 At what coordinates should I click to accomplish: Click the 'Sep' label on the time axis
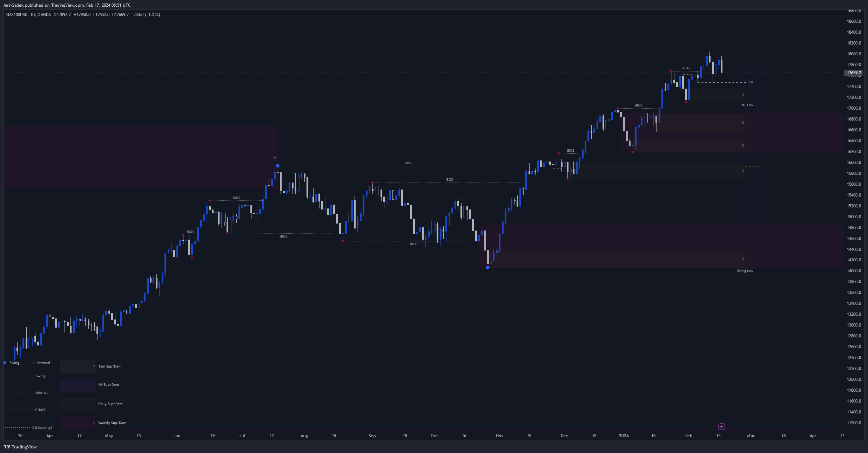click(x=372, y=436)
